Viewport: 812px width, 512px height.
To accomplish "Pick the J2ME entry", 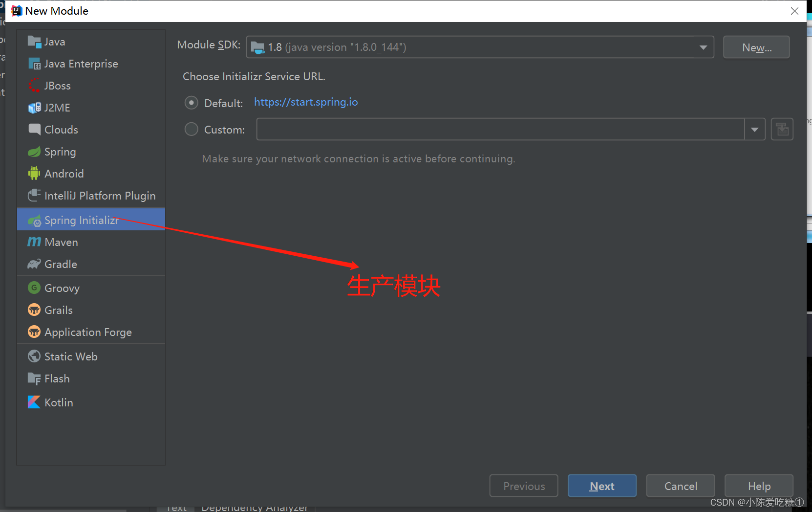I will click(91, 108).
